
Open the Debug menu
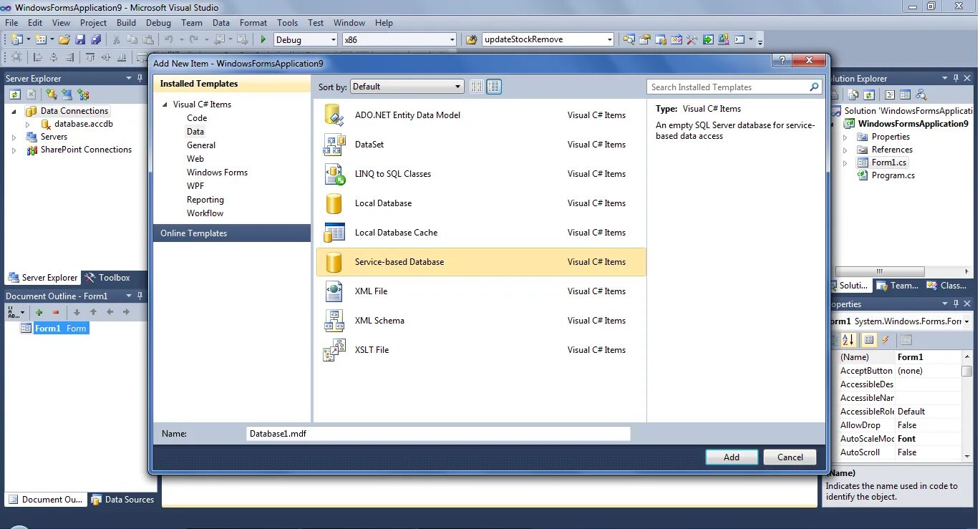coord(158,23)
